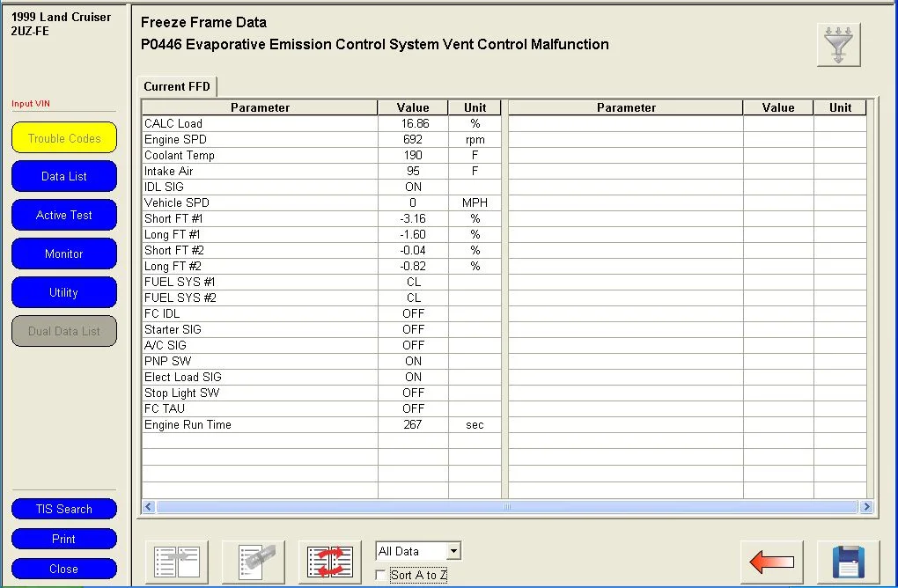Viewport: 898px width, 588px height.
Task: Click the list transfer icon at bottom
Action: tap(177, 562)
